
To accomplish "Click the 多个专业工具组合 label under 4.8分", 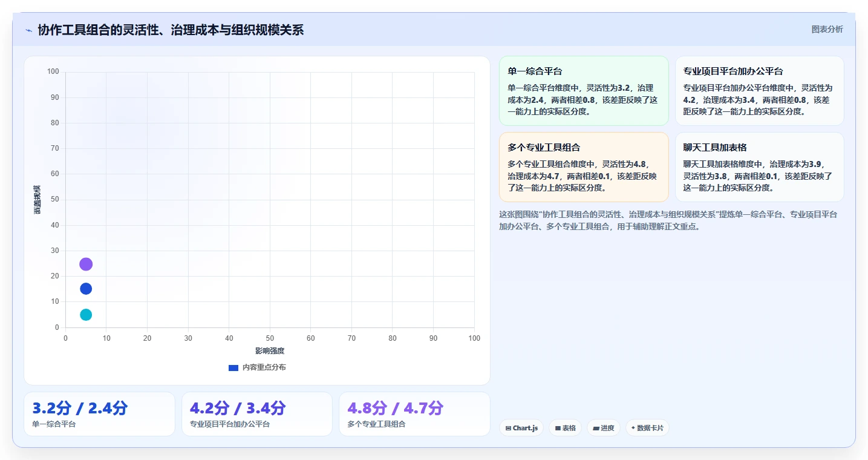I will [x=376, y=424].
